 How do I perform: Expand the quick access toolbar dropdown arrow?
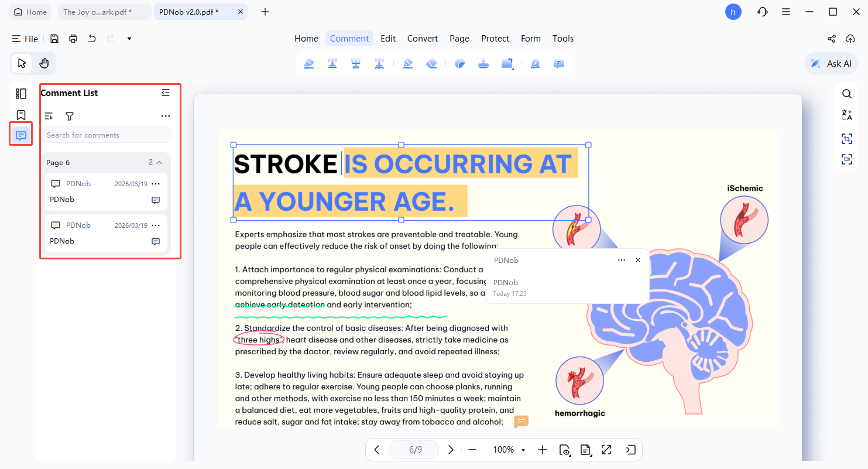click(x=129, y=39)
